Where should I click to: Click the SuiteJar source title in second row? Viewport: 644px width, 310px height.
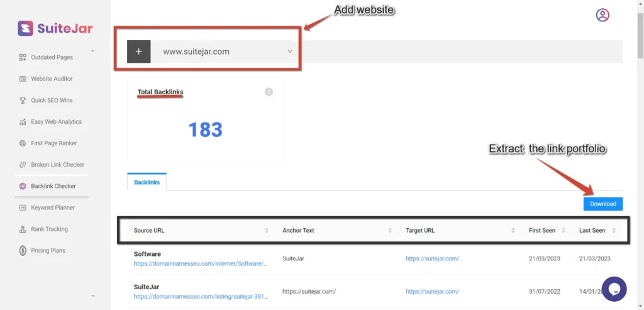point(146,287)
